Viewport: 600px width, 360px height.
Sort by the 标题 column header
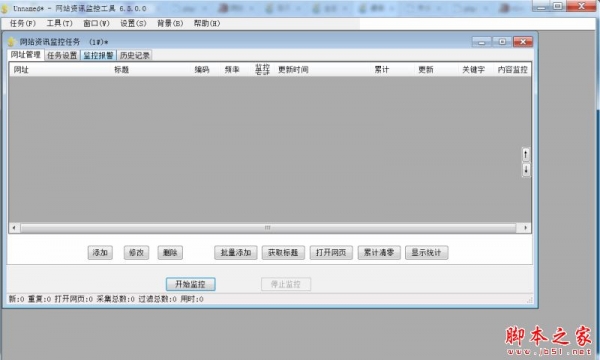click(x=122, y=70)
